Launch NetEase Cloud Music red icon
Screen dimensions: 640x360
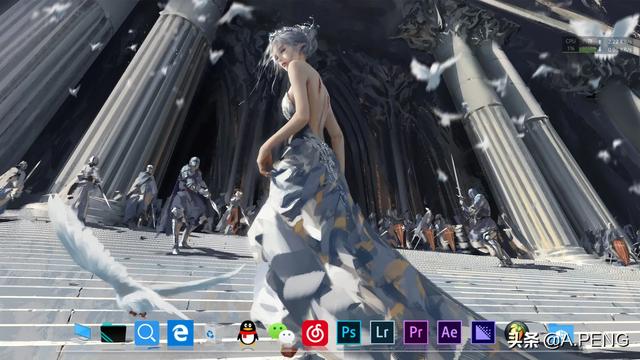coord(315,333)
